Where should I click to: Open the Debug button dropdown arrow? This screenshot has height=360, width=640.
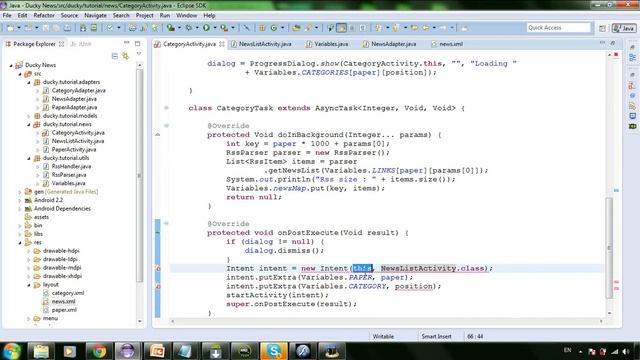tap(197, 28)
